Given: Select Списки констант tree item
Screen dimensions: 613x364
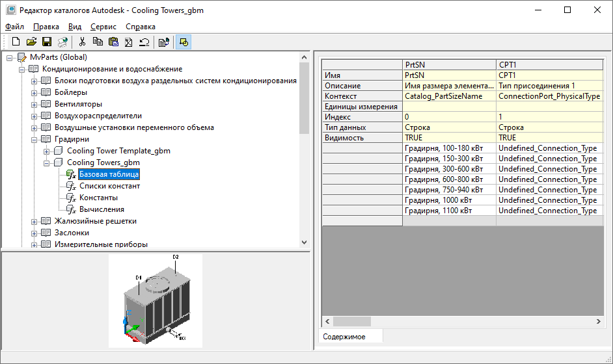Looking at the screenshot, I should click(109, 186).
